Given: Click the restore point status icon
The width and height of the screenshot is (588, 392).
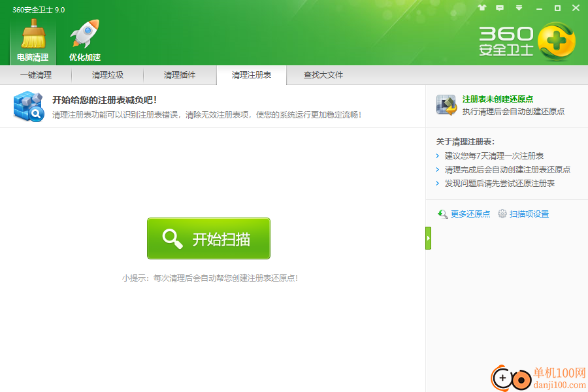Looking at the screenshot, I should pos(446,105).
